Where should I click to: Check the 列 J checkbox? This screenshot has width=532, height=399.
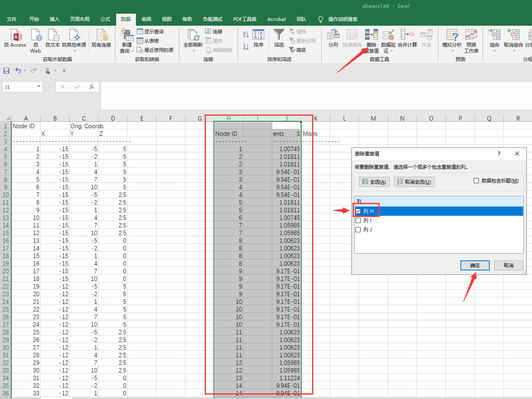coord(358,229)
